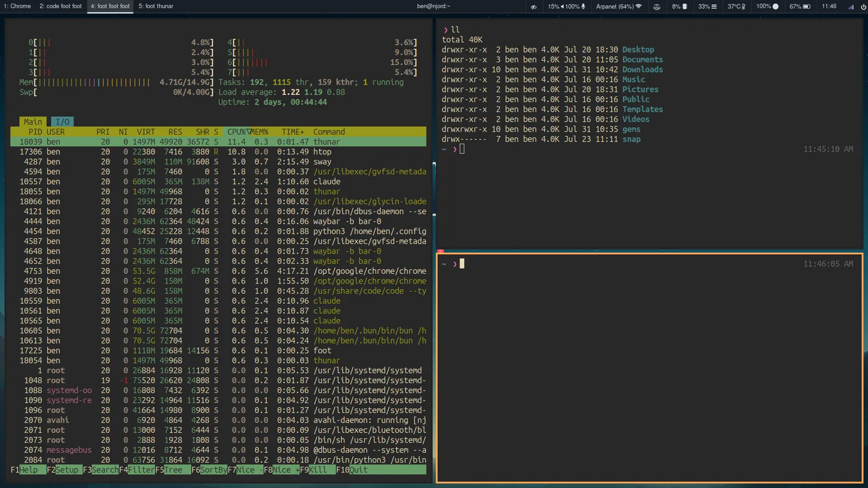
Task: Click the 37°C temperature indicator
Action: click(x=737, y=7)
